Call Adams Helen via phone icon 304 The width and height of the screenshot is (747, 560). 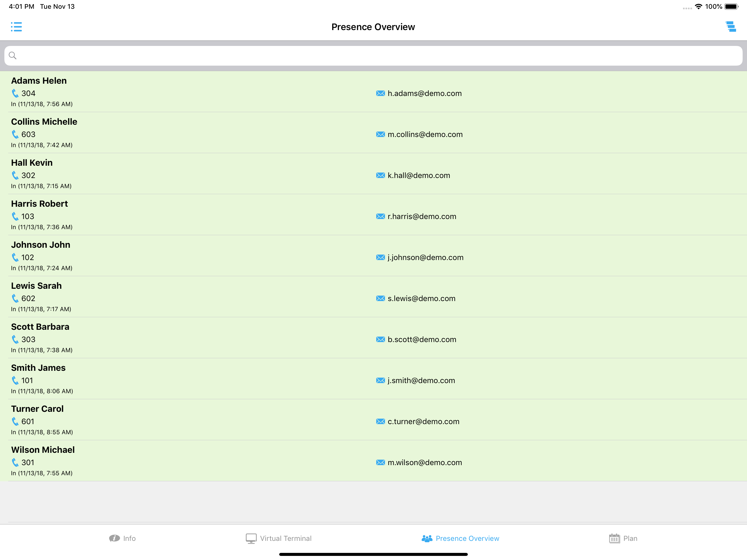click(x=15, y=93)
